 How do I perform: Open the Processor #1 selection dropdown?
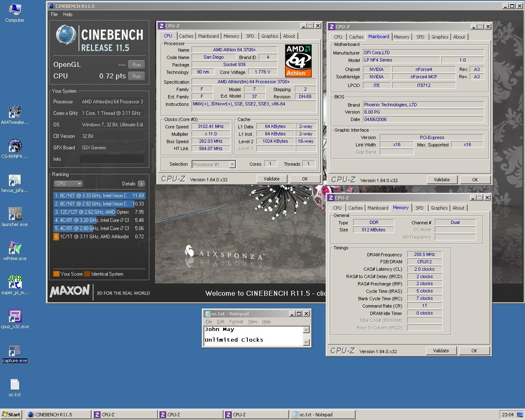pyautogui.click(x=214, y=164)
